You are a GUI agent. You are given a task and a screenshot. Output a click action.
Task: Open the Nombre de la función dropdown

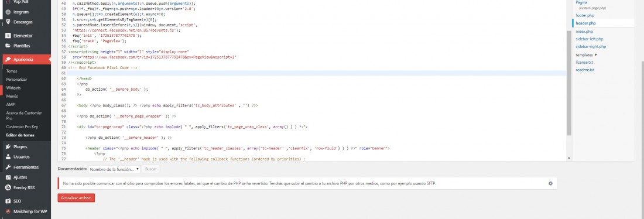[x=115, y=169]
